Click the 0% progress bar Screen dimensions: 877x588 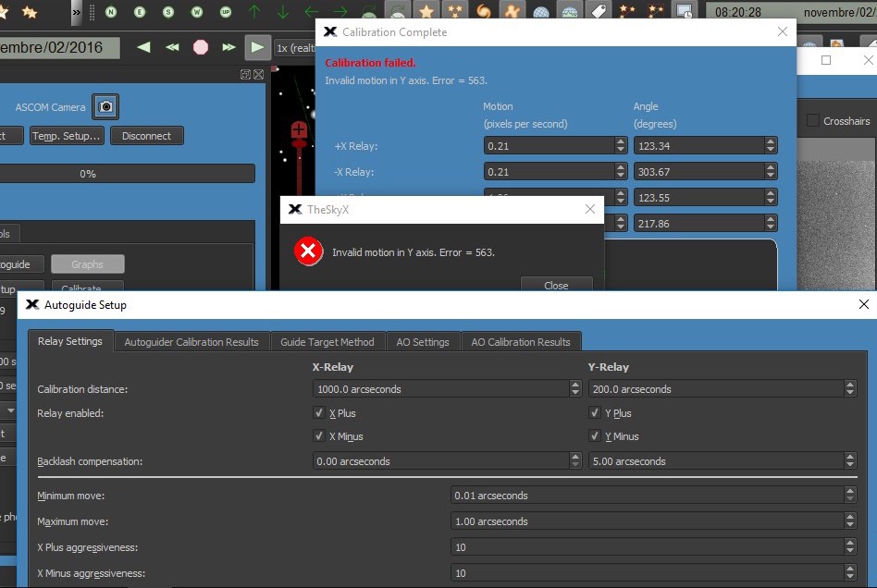128,174
